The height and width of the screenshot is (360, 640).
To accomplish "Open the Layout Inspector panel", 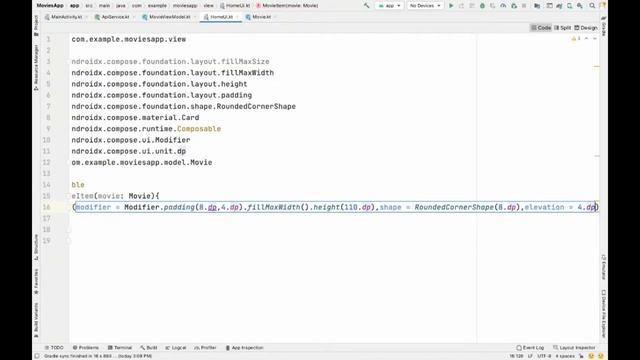I will 574,348.
